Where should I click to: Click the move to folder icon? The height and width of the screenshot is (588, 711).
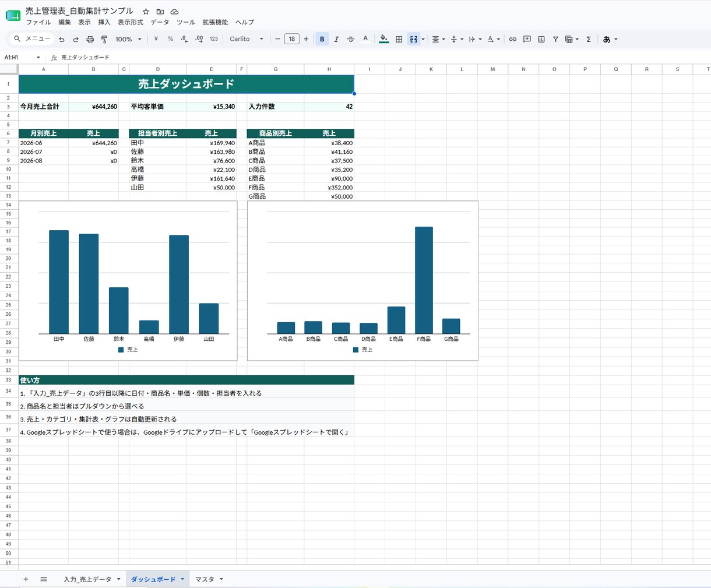point(160,12)
